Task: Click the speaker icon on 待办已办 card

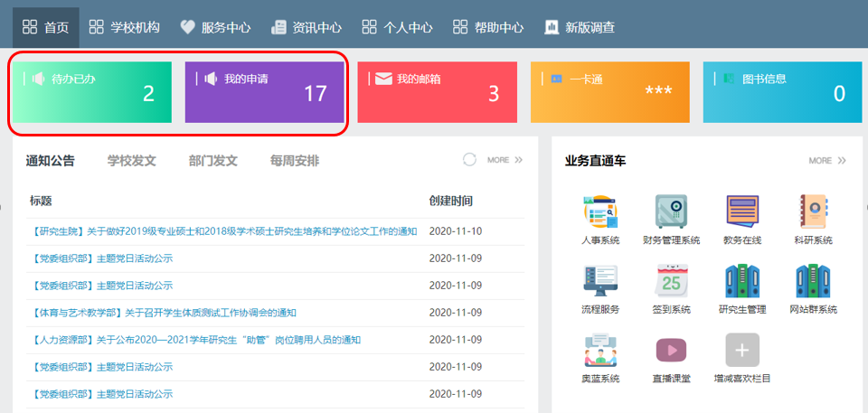Action: tap(38, 80)
